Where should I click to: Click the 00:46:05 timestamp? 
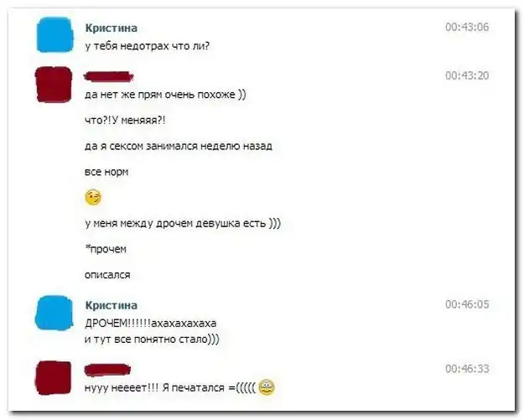click(x=467, y=304)
